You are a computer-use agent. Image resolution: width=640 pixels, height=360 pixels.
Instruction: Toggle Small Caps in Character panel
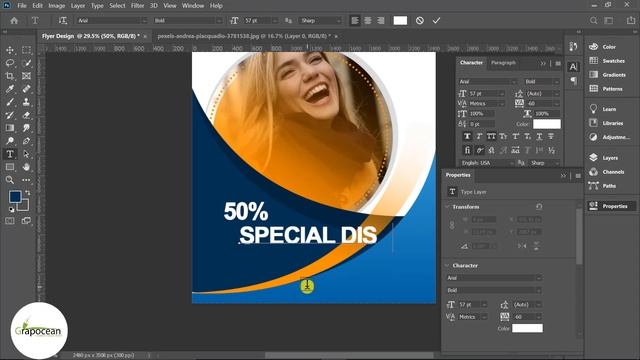(x=503, y=136)
